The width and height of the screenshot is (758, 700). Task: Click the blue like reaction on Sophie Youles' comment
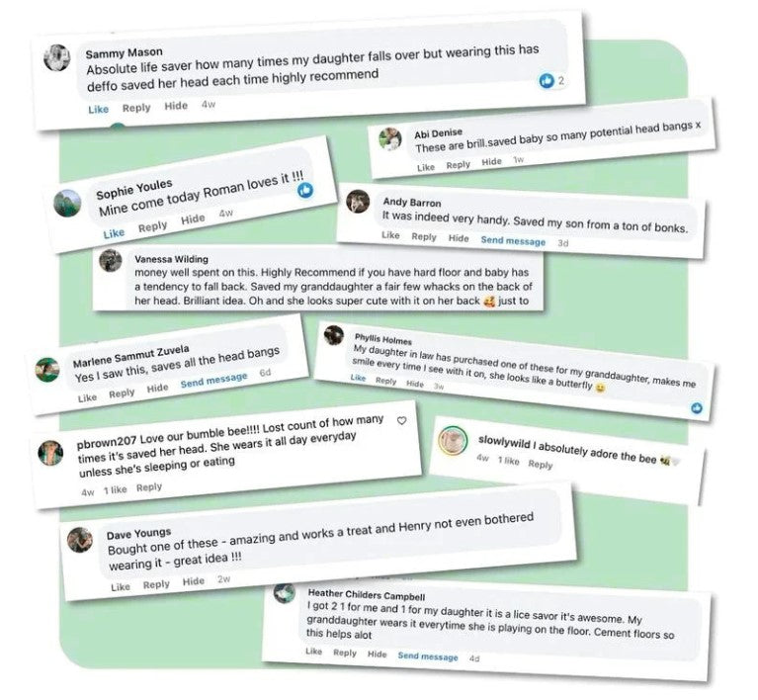305,189
